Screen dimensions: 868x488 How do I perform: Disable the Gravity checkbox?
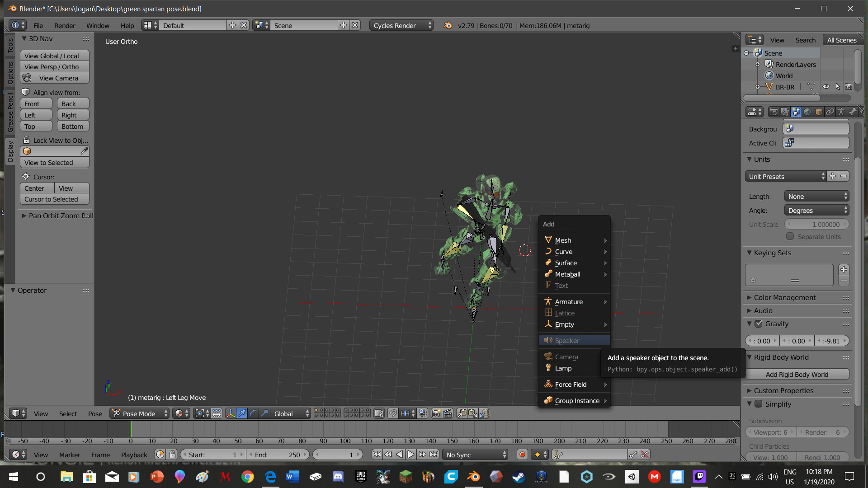point(759,324)
